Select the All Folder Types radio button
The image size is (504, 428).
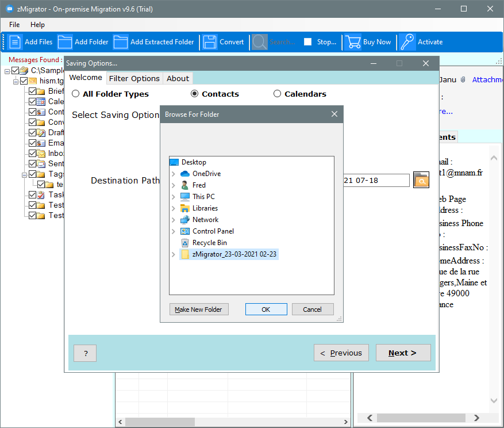tap(75, 94)
